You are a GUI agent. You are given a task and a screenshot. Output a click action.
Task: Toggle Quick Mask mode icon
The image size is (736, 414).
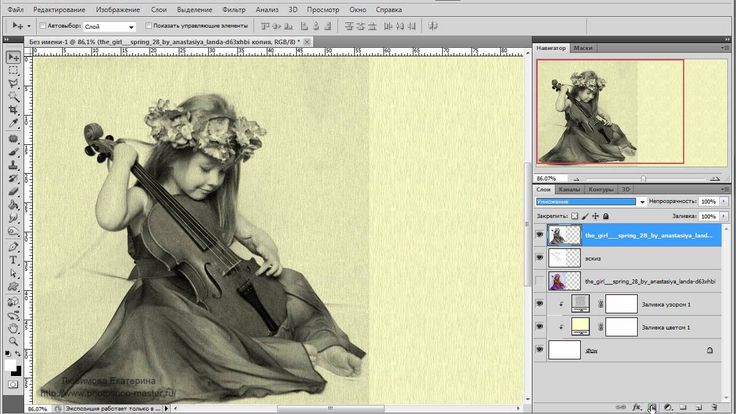tap(13, 384)
